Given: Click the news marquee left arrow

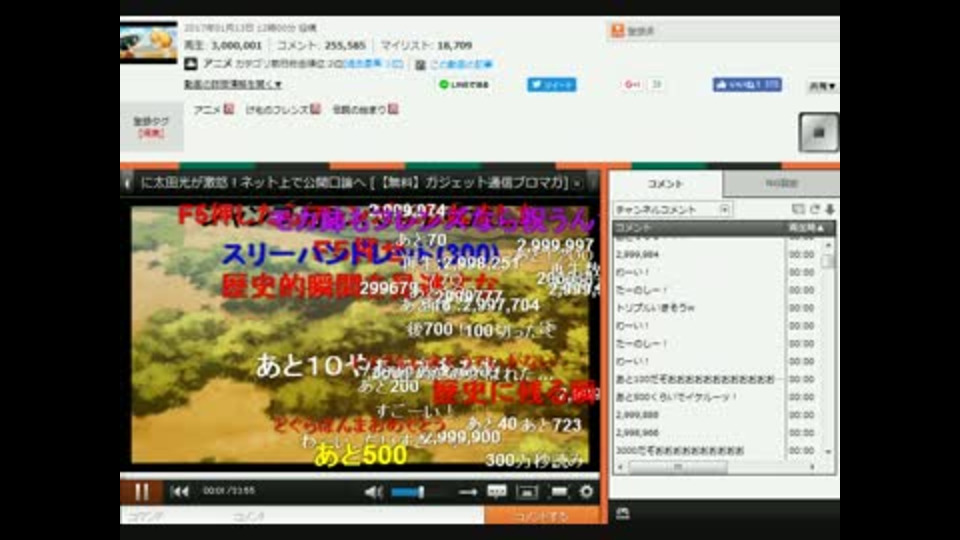Looking at the screenshot, I should pyautogui.click(x=127, y=183).
